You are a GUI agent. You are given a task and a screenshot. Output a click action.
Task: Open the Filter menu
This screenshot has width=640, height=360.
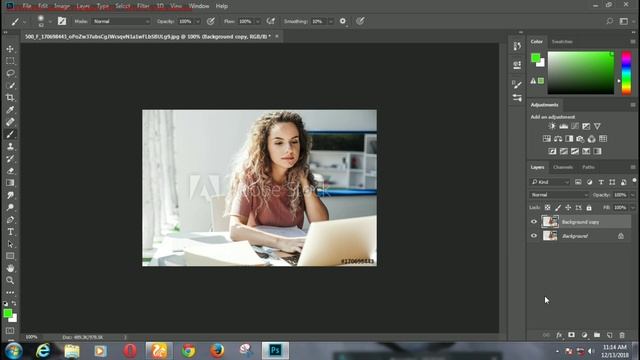pos(143,6)
